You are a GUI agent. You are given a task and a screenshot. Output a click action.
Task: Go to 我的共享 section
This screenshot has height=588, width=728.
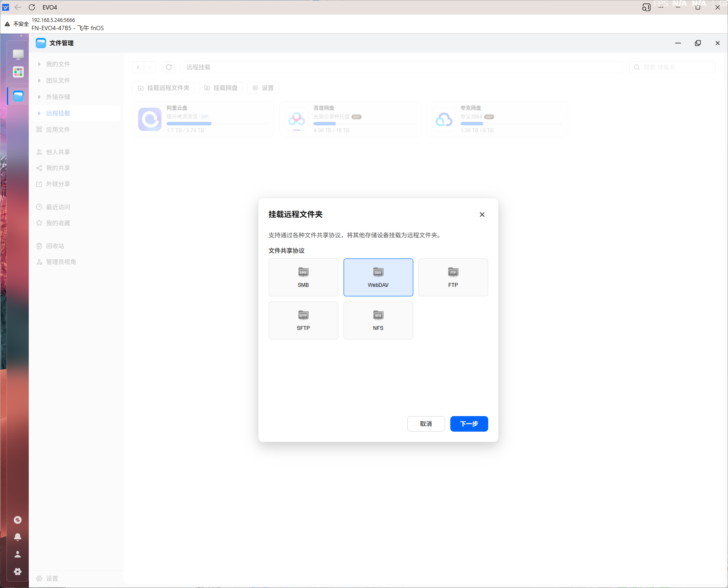click(x=76, y=168)
